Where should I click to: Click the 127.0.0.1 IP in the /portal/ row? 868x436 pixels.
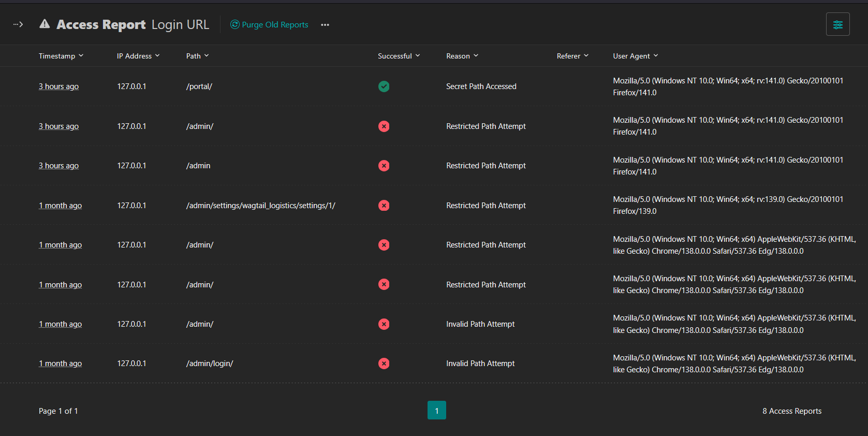click(131, 86)
